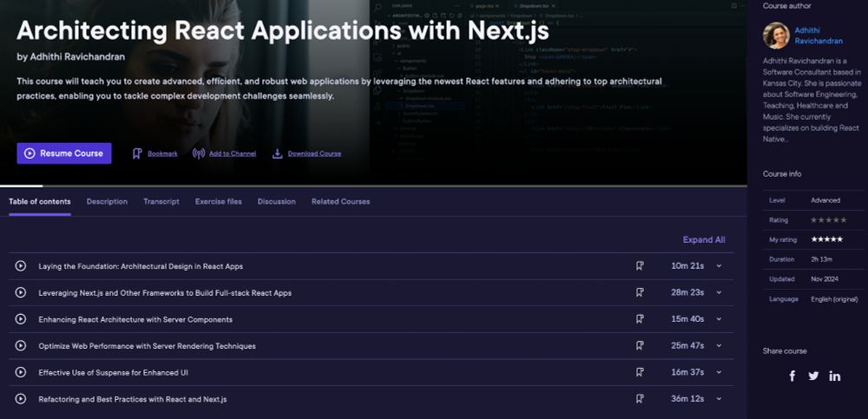Play the Laying the Foundation module
Screen dimensions: 868x419
coord(21,265)
